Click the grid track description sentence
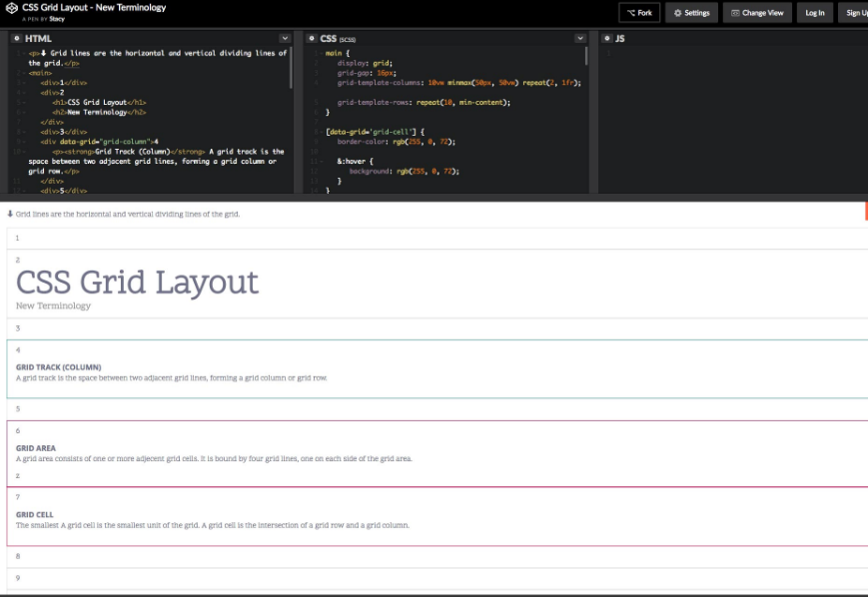 click(171, 378)
